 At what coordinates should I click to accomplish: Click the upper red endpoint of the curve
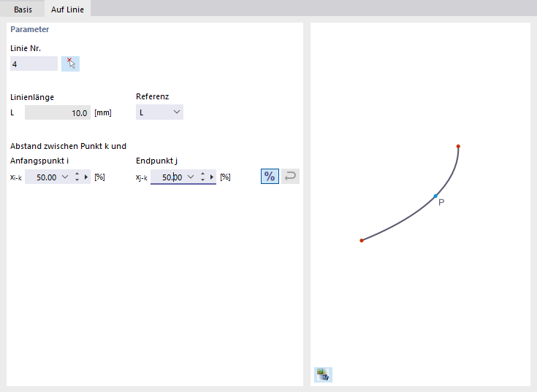[458, 147]
